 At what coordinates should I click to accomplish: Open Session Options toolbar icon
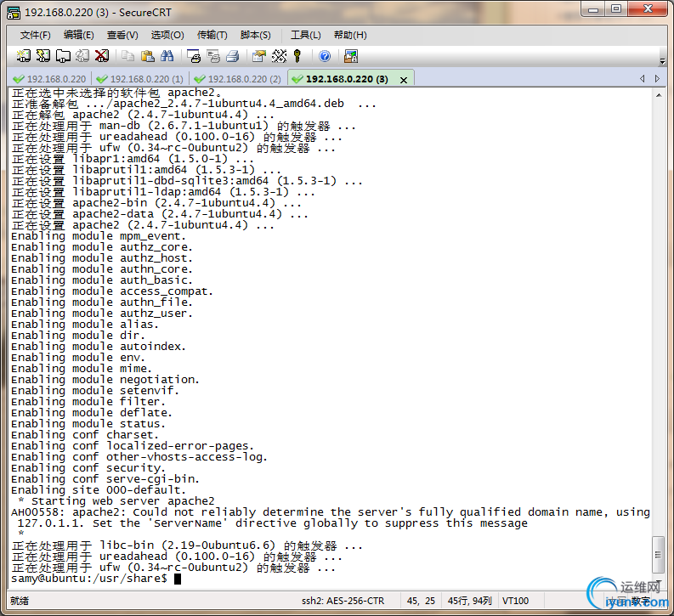tap(259, 56)
